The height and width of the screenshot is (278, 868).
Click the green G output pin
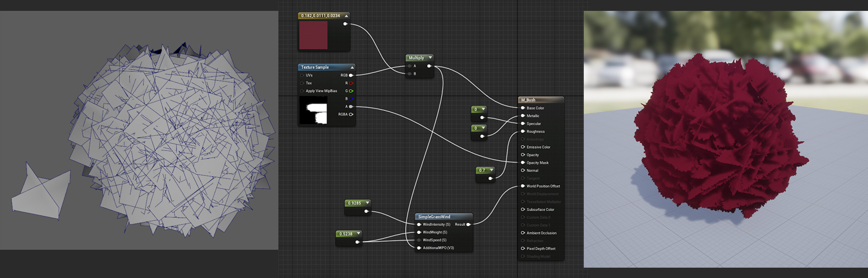point(351,91)
